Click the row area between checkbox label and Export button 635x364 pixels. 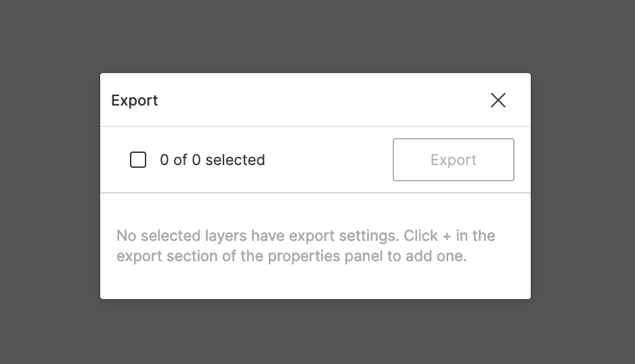(x=328, y=160)
